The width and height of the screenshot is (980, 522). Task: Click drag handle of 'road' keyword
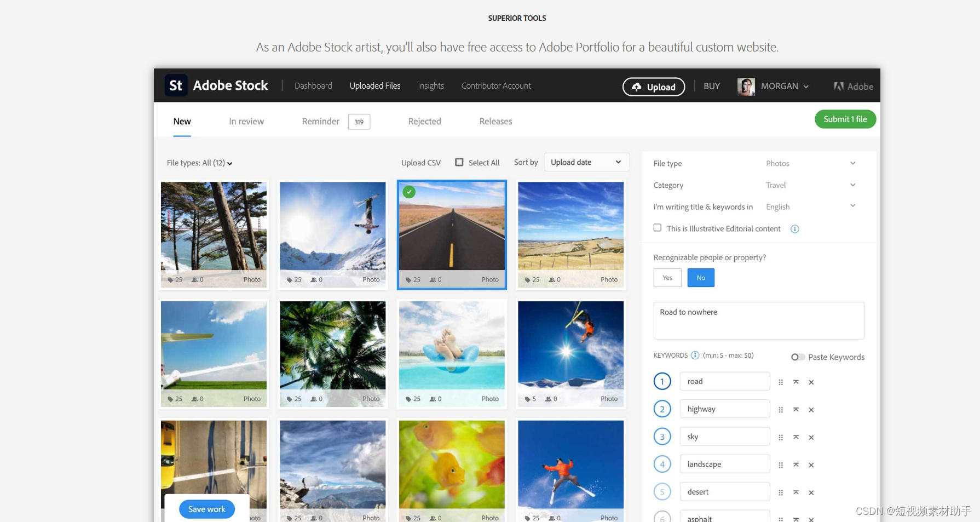[781, 382]
